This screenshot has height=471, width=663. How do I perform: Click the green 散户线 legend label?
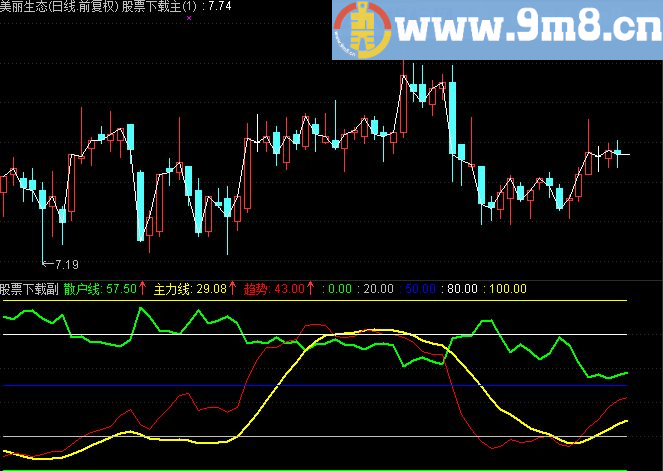pos(83,289)
